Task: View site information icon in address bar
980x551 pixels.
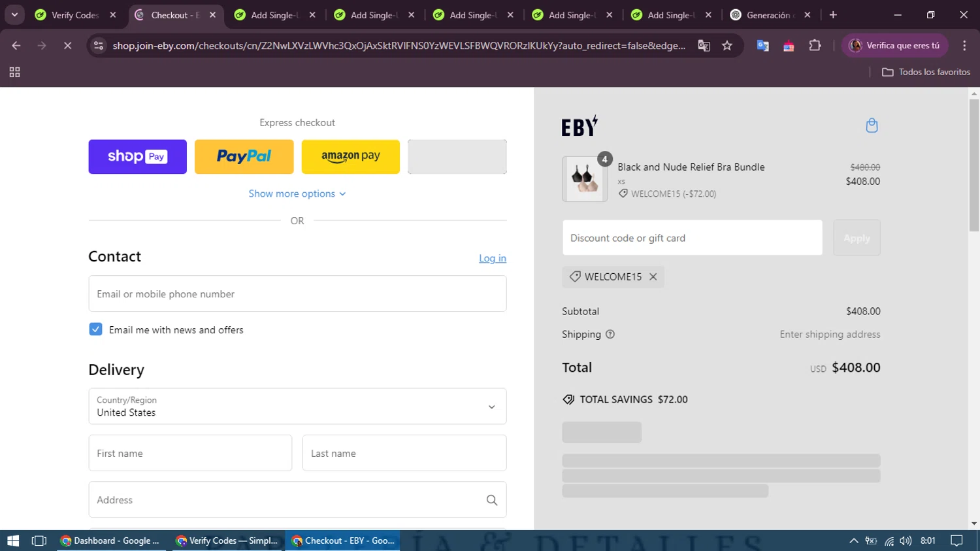Action: 99,45
